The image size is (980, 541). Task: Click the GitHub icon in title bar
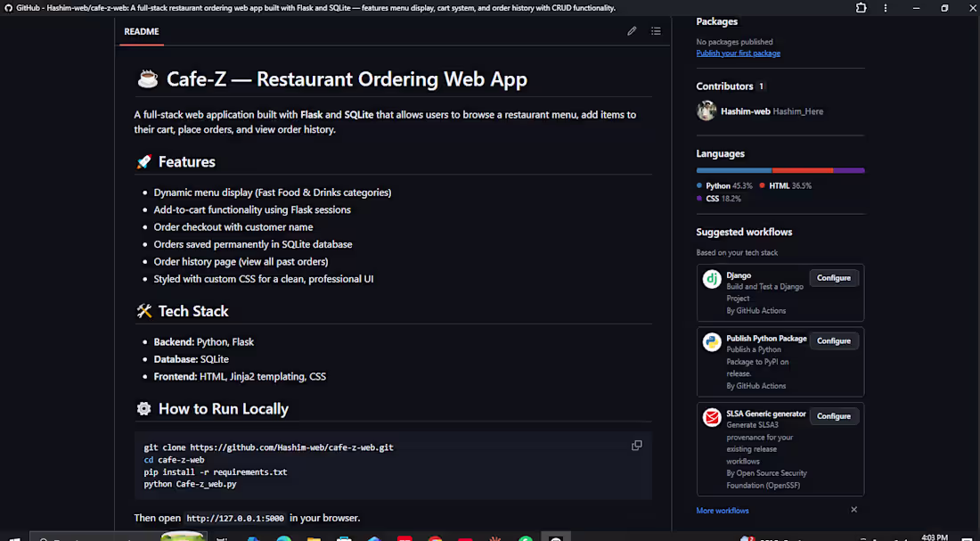9,8
